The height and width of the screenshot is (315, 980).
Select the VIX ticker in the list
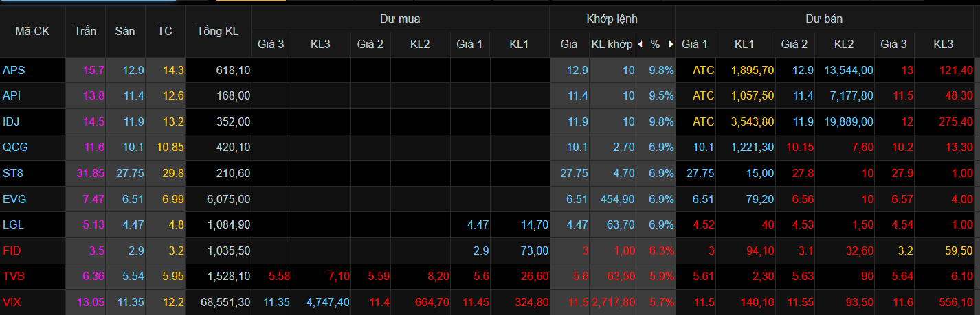11,302
